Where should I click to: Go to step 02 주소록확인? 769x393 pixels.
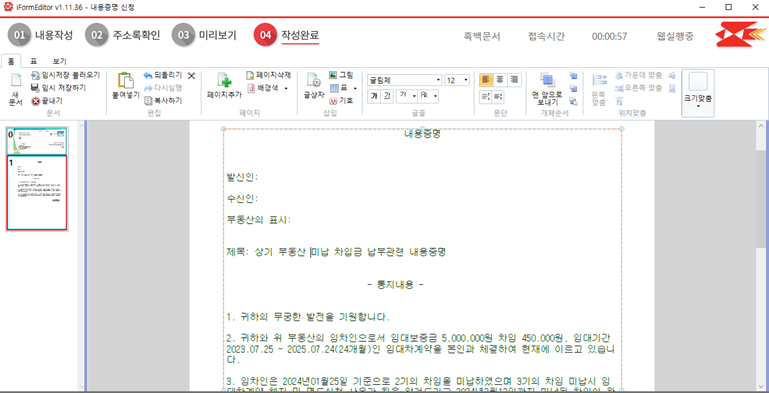click(123, 35)
